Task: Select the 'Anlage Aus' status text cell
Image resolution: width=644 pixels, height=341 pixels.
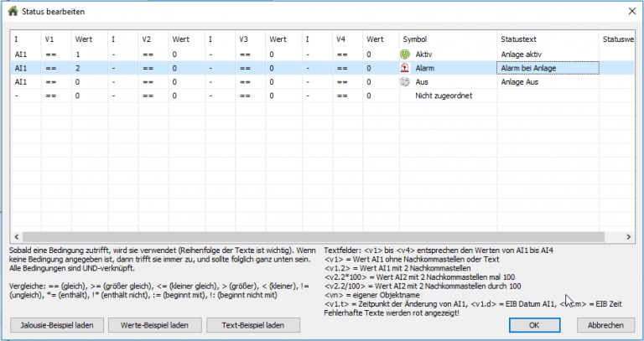Action: [x=547, y=82]
